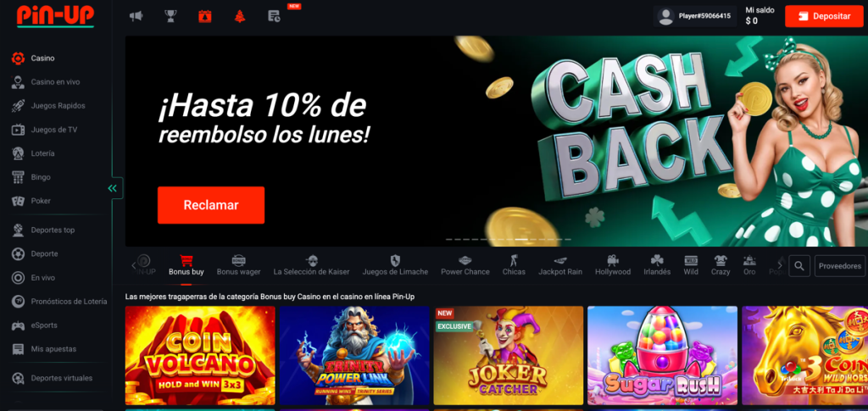Open the Player#59066415 profile avatar
The height and width of the screenshot is (411, 868).
pyautogui.click(x=665, y=16)
